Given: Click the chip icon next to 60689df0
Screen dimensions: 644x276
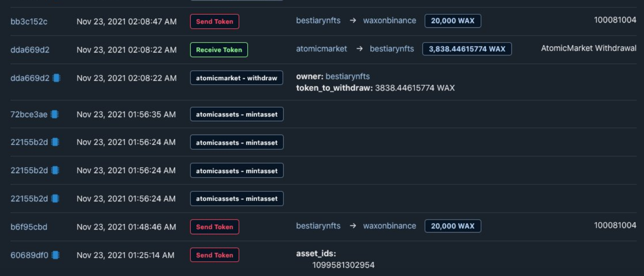Looking at the screenshot, I should (55, 255).
